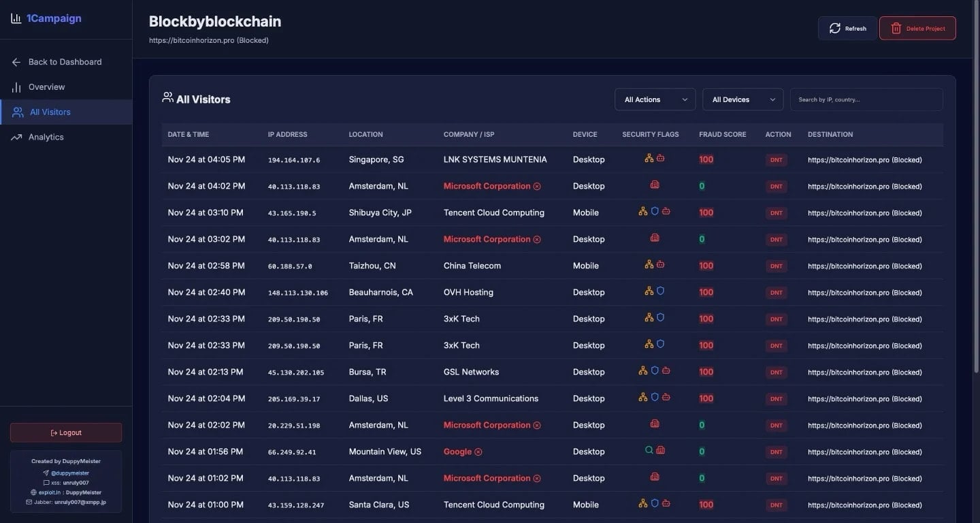This screenshot has width=980, height=523.
Task: Click the trash icon in Delete Project button
Action: point(896,28)
